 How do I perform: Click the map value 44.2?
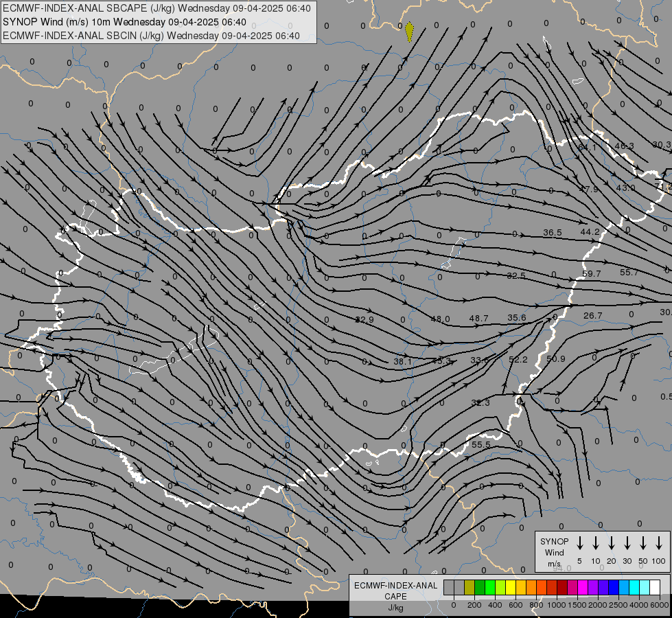point(590,231)
